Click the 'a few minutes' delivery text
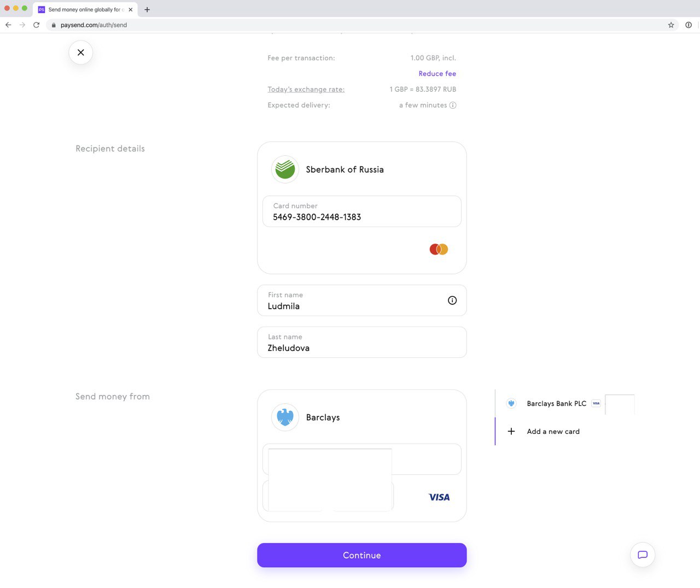The height and width of the screenshot is (588, 700). coord(423,105)
